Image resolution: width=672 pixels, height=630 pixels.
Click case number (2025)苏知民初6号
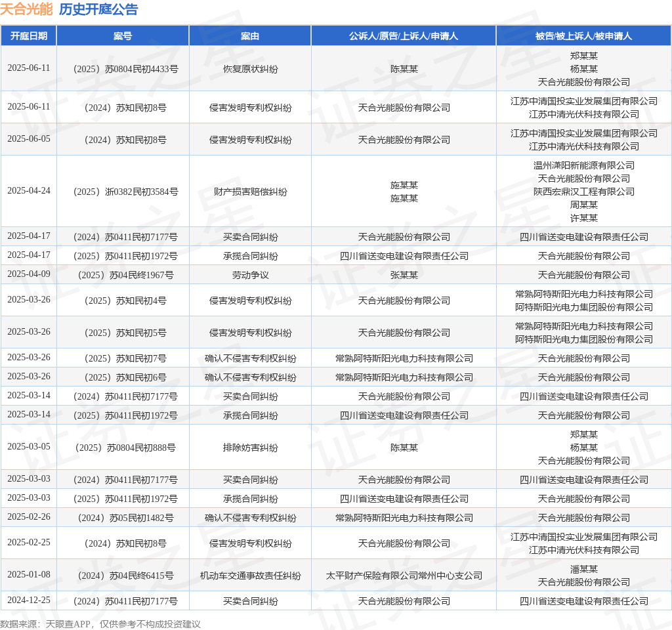click(x=125, y=377)
